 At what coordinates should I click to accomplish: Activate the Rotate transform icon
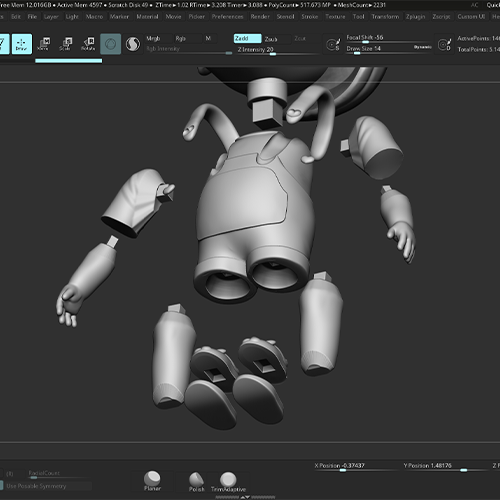pyautogui.click(x=88, y=44)
